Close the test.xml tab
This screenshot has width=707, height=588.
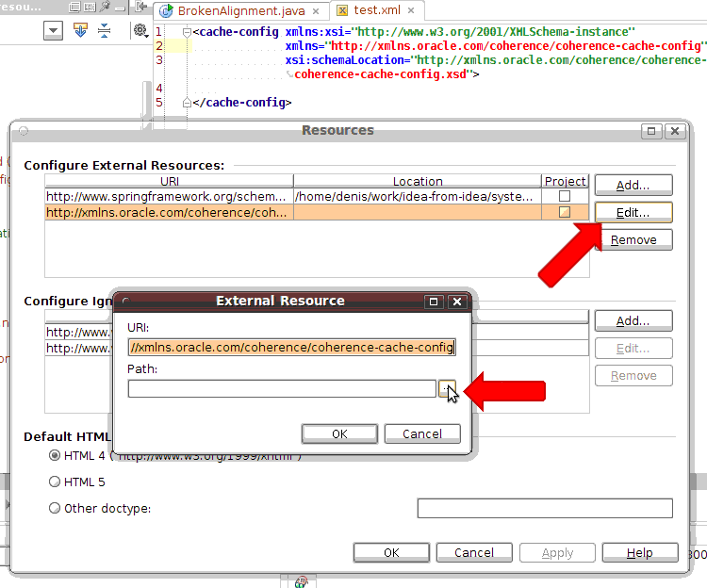(411, 10)
